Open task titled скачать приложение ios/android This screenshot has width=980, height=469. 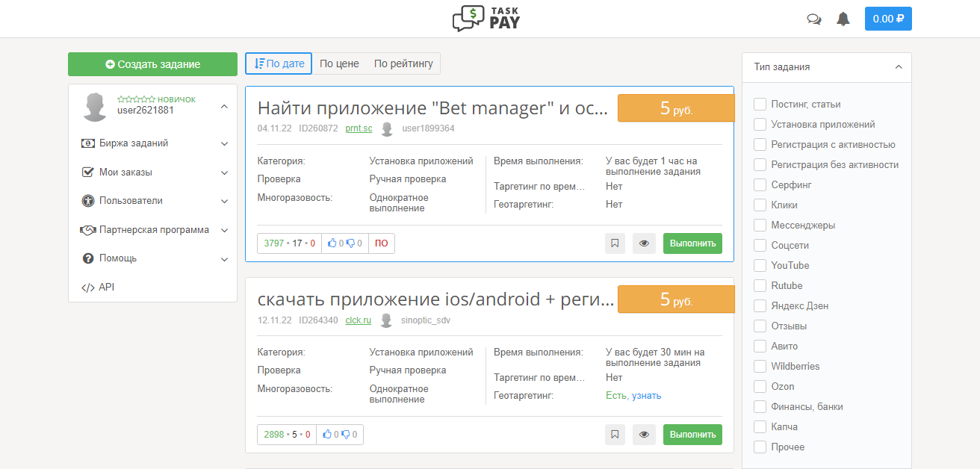pyautogui.click(x=435, y=299)
